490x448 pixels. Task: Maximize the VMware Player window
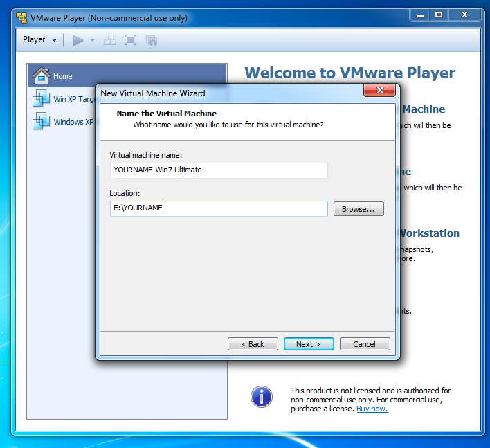pos(439,15)
